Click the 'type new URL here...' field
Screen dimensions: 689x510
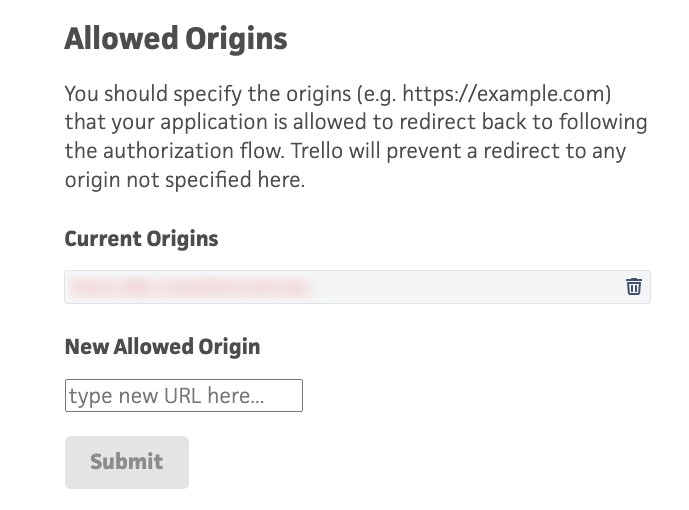pyautogui.click(x=183, y=395)
